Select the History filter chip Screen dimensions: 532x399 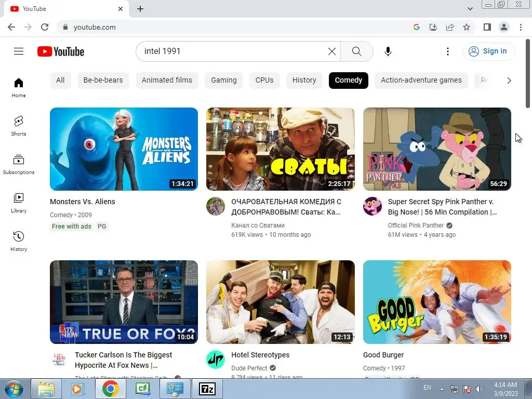(x=304, y=81)
